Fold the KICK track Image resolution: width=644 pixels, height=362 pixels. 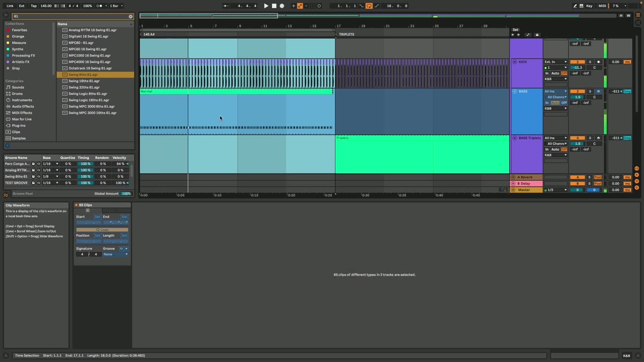click(514, 62)
